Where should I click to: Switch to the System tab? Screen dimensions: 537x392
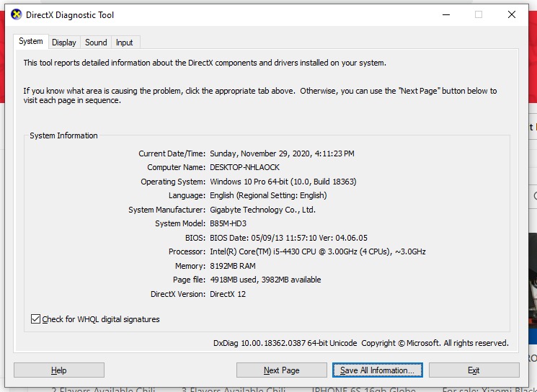coord(31,42)
